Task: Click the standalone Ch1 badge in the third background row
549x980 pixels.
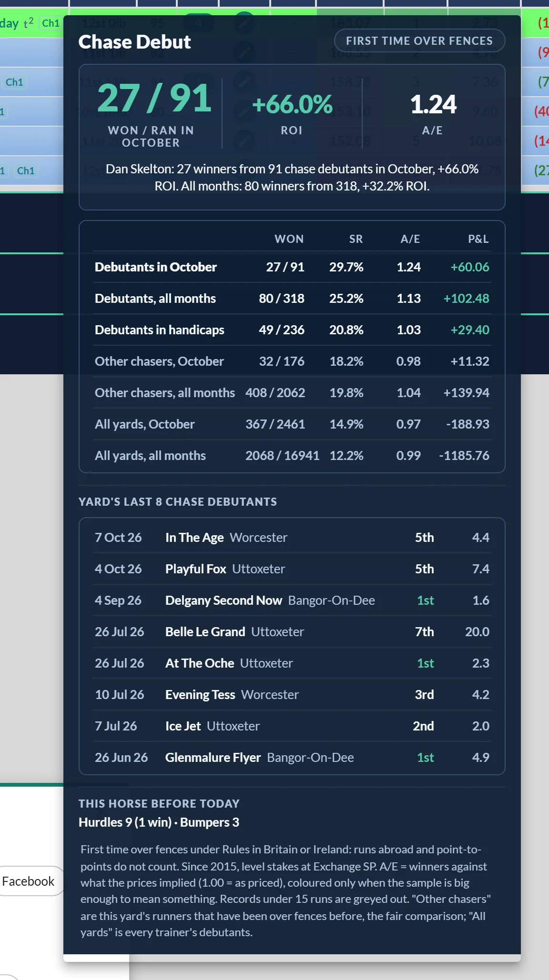Action: (14, 82)
